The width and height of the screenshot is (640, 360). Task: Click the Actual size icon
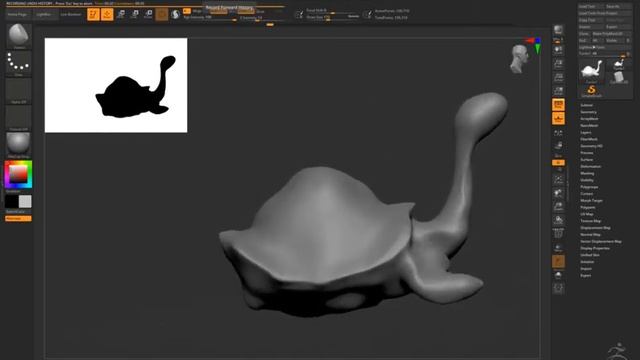[x=558, y=78]
